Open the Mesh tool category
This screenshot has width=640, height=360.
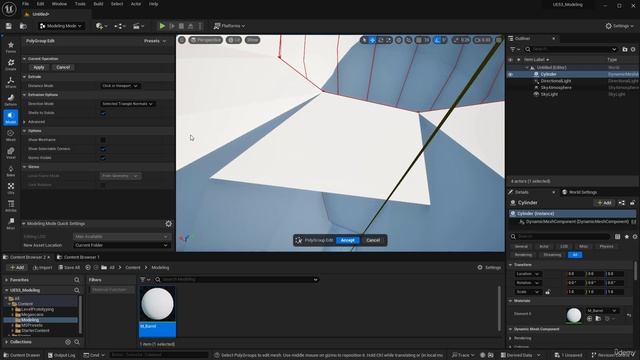(11, 135)
